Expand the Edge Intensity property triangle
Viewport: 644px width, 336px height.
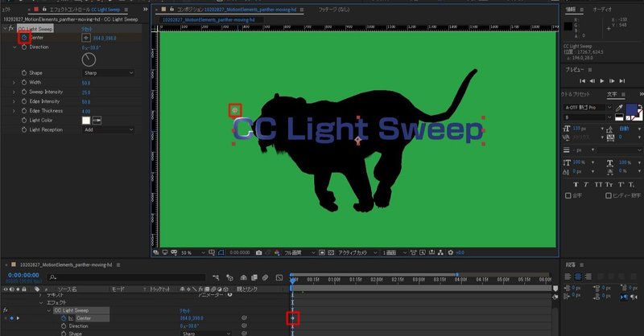point(14,101)
